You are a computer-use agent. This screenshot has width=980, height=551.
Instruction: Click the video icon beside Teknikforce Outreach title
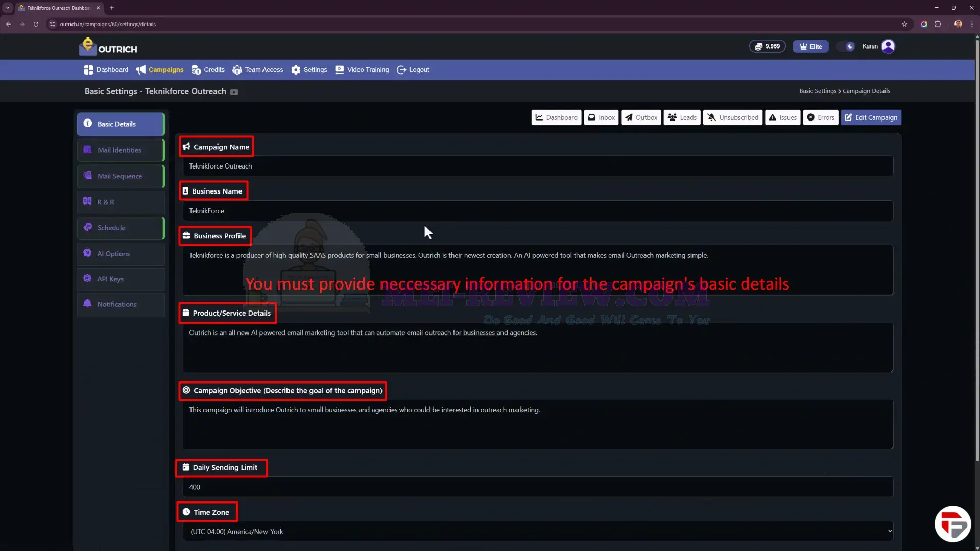pos(234,92)
